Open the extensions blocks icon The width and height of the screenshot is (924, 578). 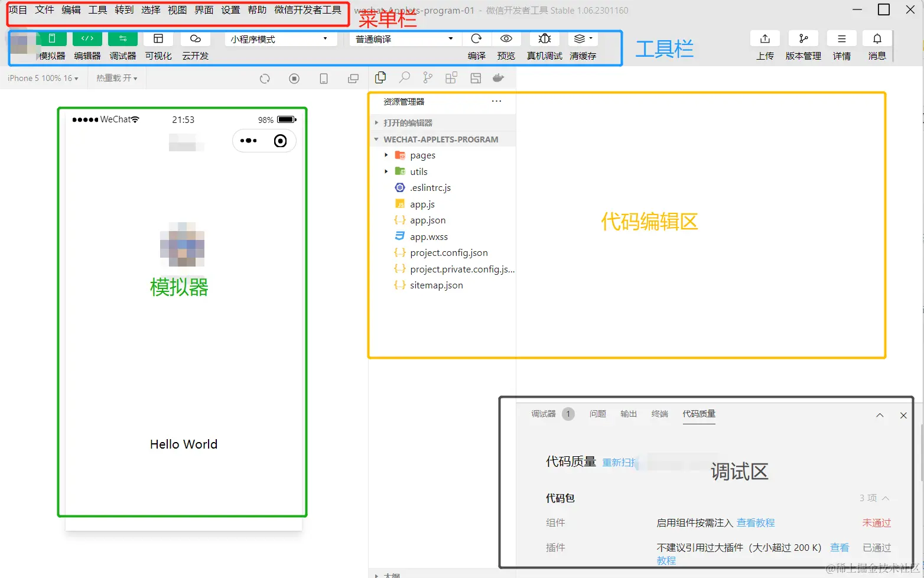[451, 77]
